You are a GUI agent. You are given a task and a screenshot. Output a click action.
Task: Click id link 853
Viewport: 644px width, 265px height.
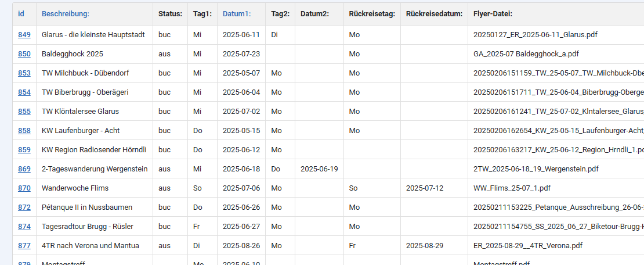click(x=24, y=73)
